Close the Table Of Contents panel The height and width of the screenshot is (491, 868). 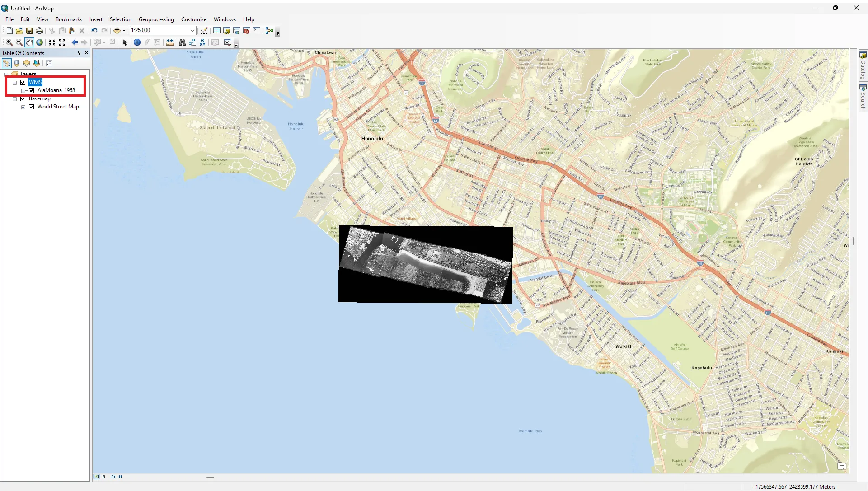tap(86, 53)
